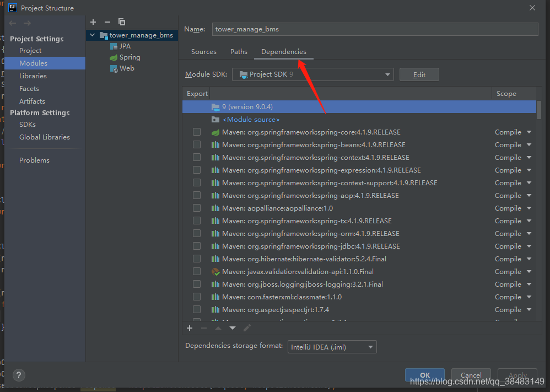Move dependency down with the down arrow
The height and width of the screenshot is (392, 550).
pyautogui.click(x=233, y=328)
